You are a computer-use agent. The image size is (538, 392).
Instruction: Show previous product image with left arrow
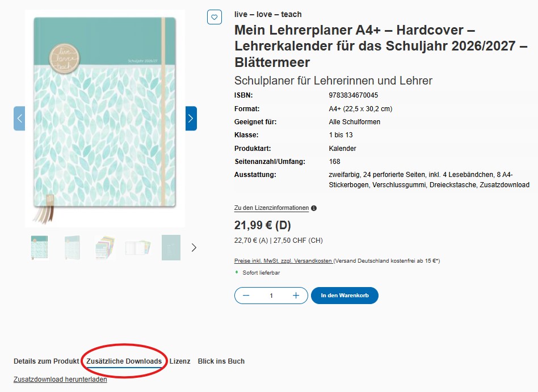[19, 119]
